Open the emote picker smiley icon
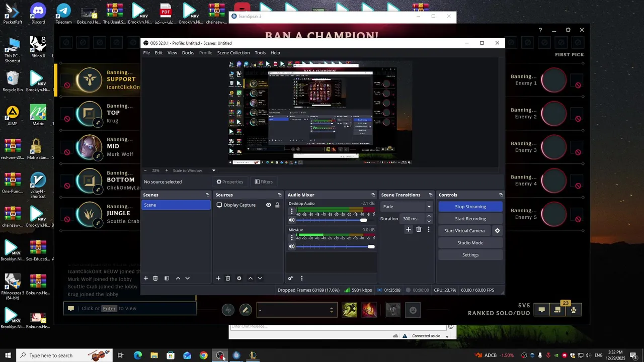Image resolution: width=644 pixels, height=362 pixels. point(413,310)
